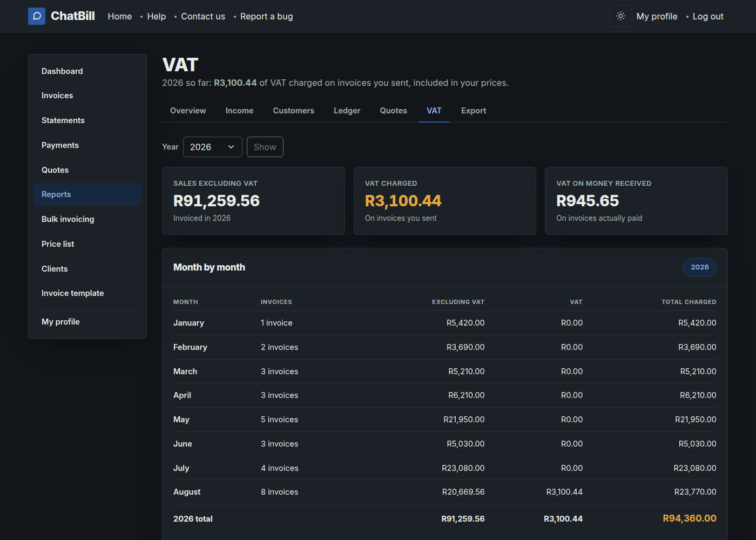Image resolution: width=756 pixels, height=540 pixels.
Task: Click the R23,770.00 total charged value
Action: tap(696, 492)
